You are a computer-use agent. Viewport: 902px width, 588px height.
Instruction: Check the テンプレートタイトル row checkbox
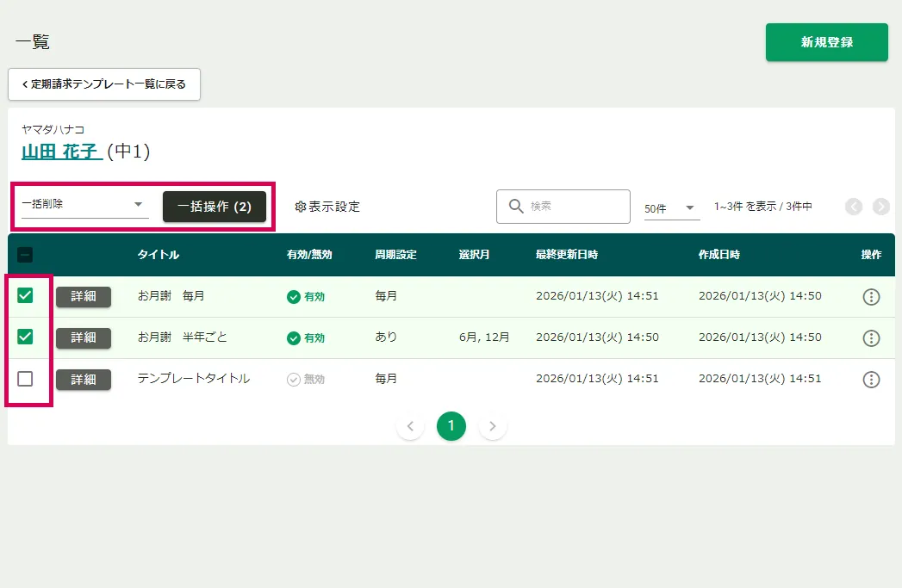click(25, 379)
